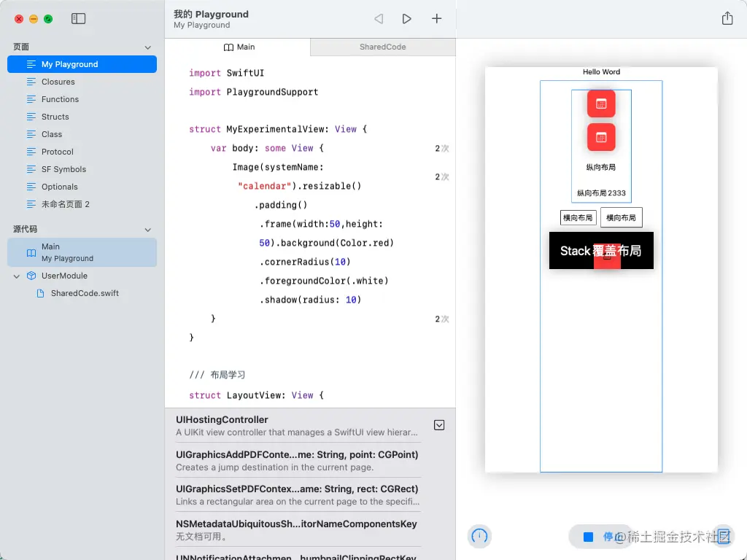This screenshot has height=560, width=747.
Task: Select Main source under 源代码
Action: 82,252
